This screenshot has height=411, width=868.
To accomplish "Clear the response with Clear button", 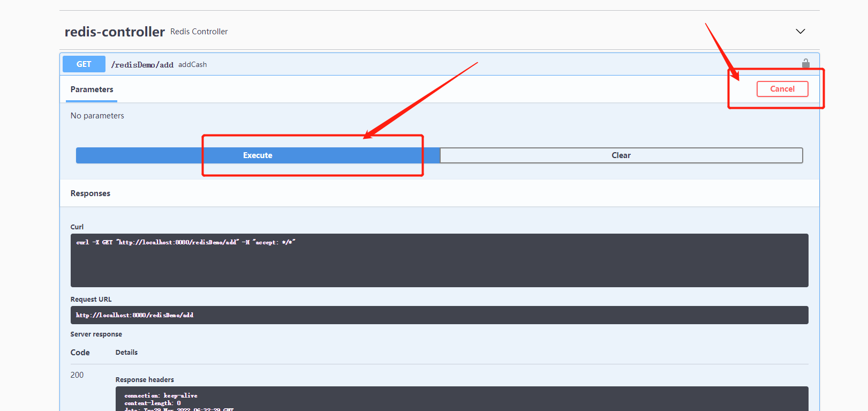I will (x=621, y=155).
